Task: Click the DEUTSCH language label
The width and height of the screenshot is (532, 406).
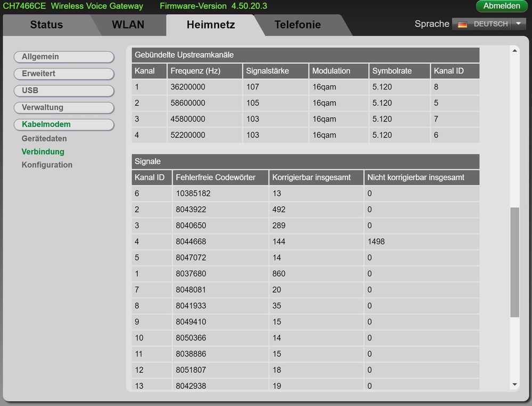Action: point(490,24)
